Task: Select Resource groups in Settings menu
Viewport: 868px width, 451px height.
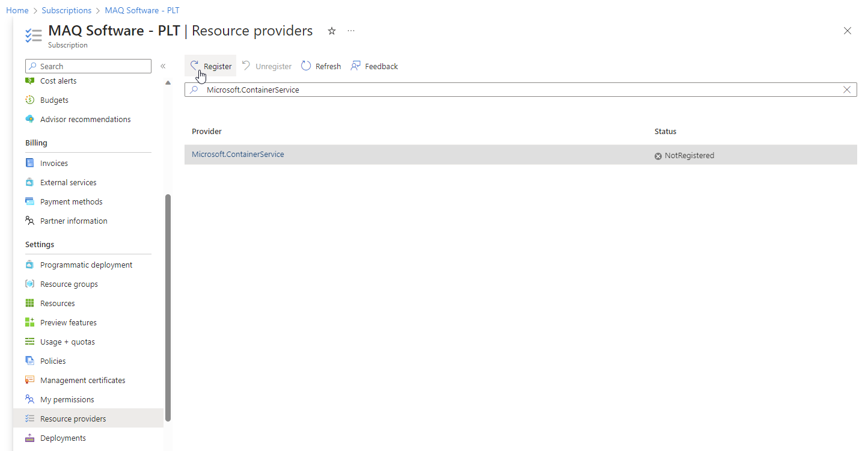Action: point(69,284)
